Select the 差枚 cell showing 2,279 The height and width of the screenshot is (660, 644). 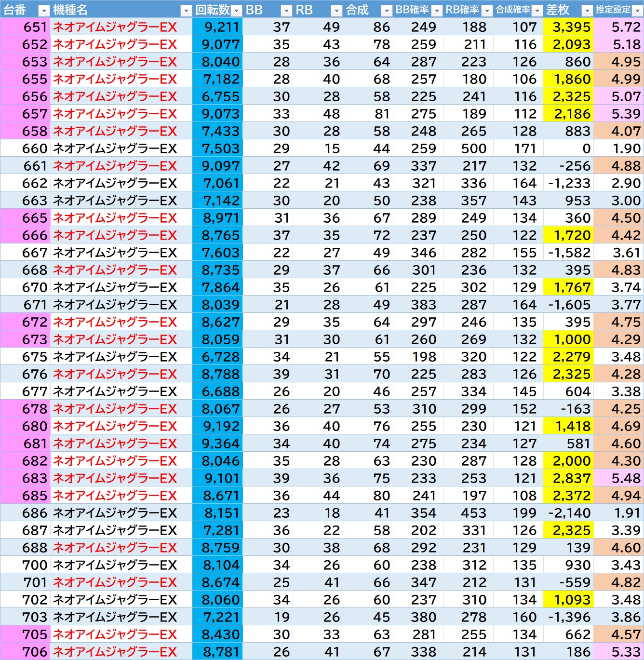pos(568,357)
